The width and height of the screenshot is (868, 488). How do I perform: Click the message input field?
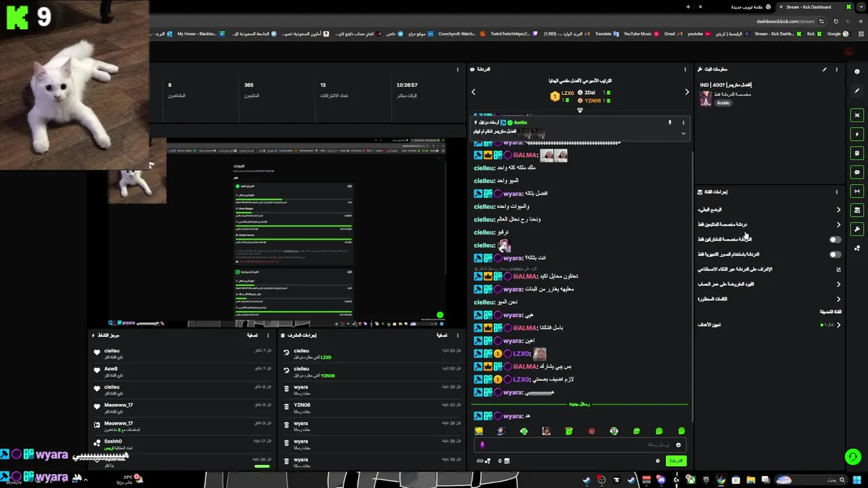[x=580, y=445]
